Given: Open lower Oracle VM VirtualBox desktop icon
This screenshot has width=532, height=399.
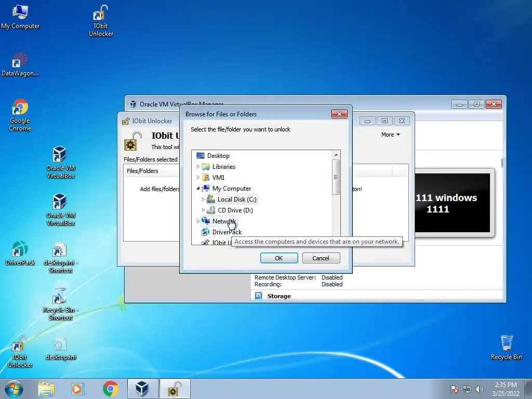Looking at the screenshot, I should click(60, 209).
